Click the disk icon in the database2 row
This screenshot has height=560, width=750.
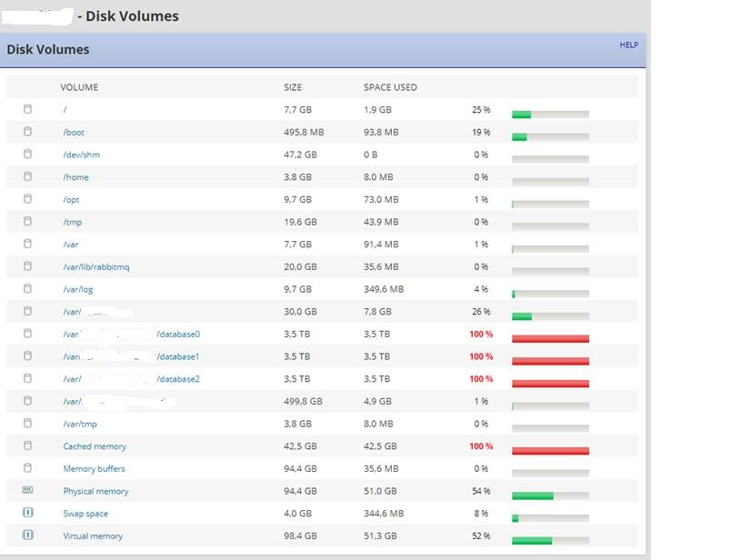[28, 378]
